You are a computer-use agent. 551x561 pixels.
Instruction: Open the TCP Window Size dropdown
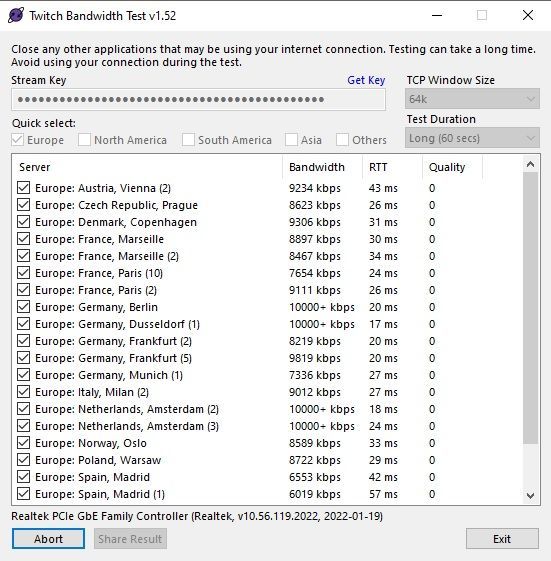pyautogui.click(x=472, y=99)
